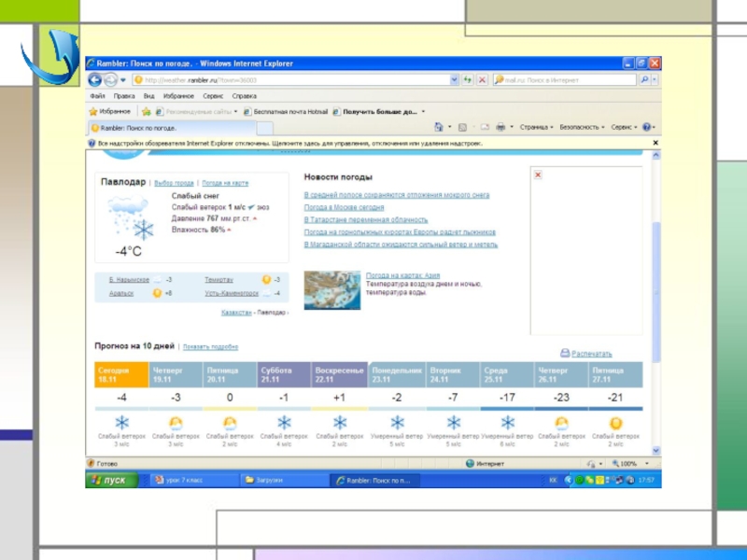Open the Справка menu
Viewport: 747px width, 560px height.
(x=245, y=96)
